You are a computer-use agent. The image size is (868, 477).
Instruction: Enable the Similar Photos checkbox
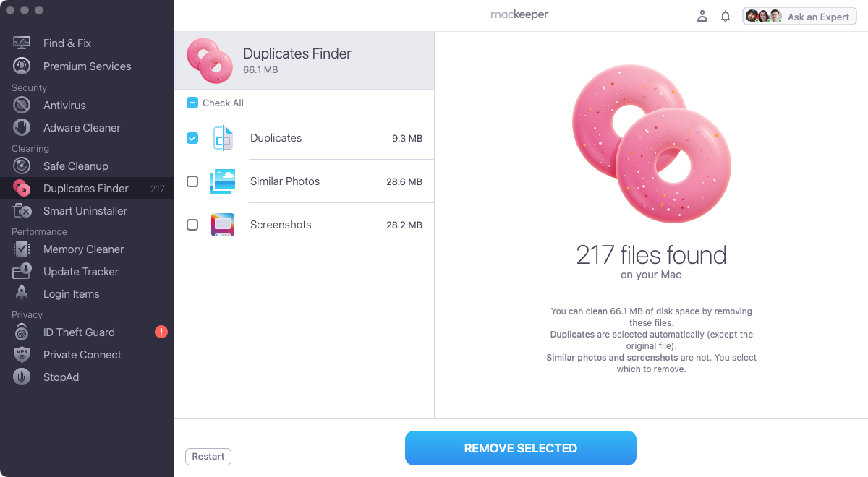click(192, 181)
